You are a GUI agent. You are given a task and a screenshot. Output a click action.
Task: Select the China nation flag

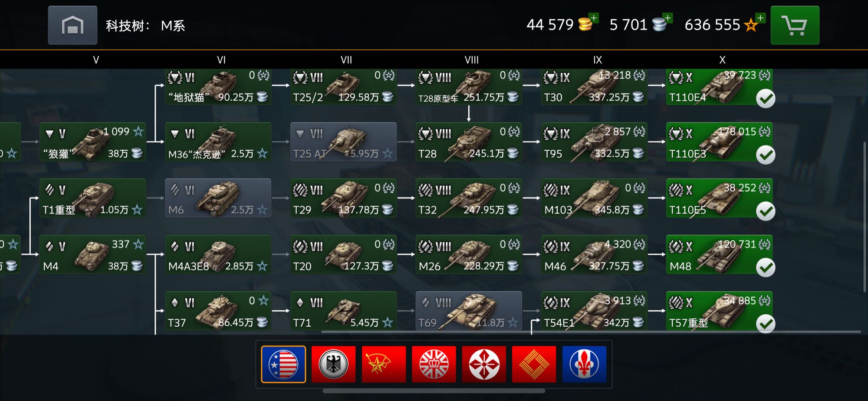[534, 364]
